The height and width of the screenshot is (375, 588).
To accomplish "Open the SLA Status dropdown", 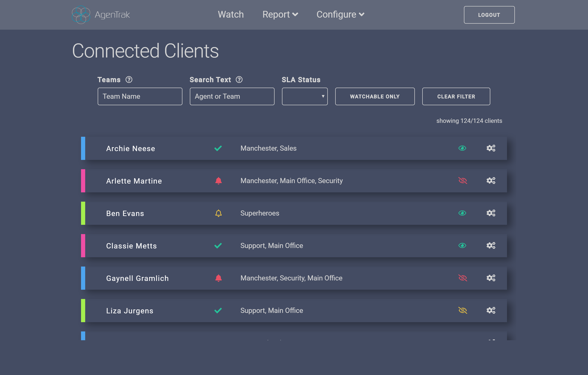I will coord(304,96).
